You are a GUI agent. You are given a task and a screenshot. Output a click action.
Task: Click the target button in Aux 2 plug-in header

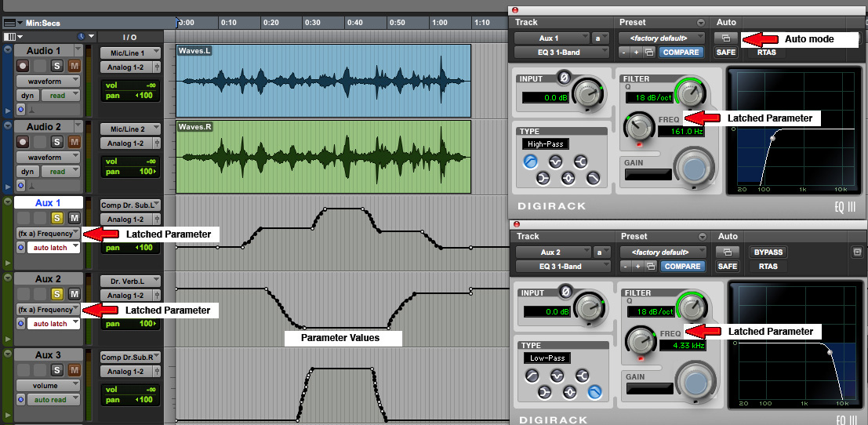pos(858,252)
